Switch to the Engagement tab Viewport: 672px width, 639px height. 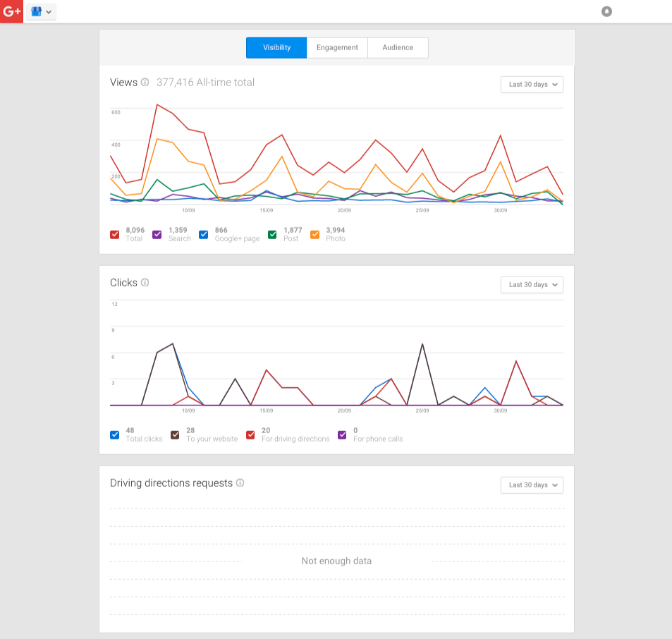click(x=337, y=48)
